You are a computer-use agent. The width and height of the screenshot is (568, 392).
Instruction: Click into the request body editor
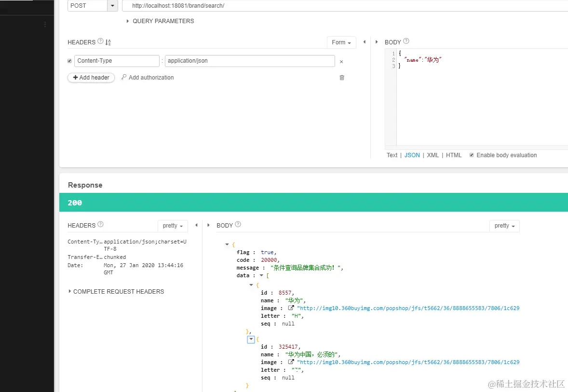coord(482,97)
